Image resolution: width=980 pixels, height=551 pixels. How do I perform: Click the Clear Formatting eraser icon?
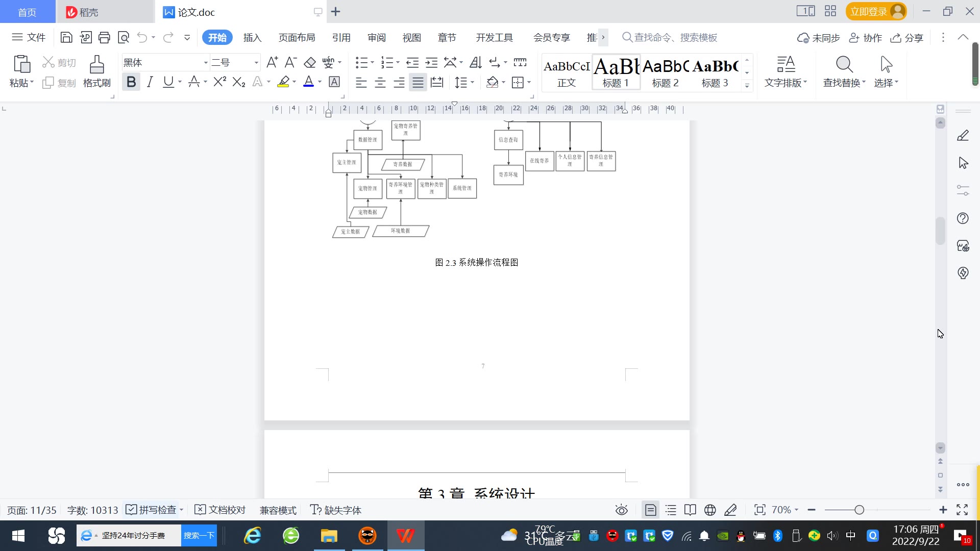point(309,62)
